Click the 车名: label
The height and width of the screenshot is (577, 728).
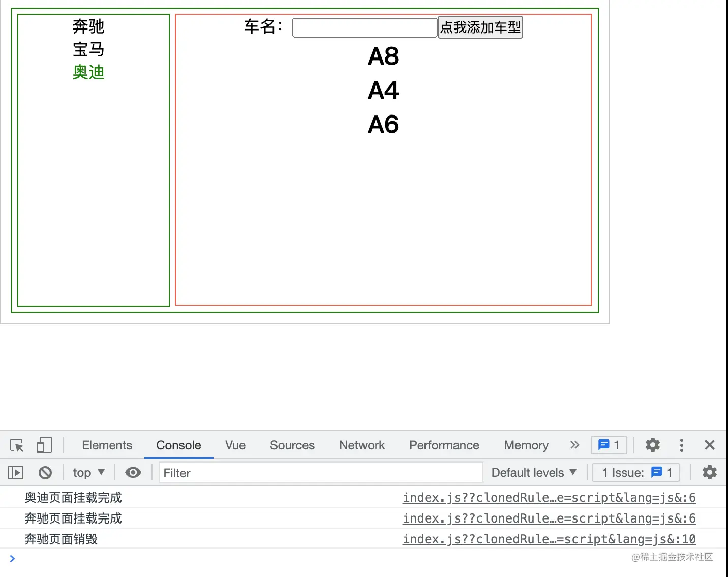coord(263,26)
